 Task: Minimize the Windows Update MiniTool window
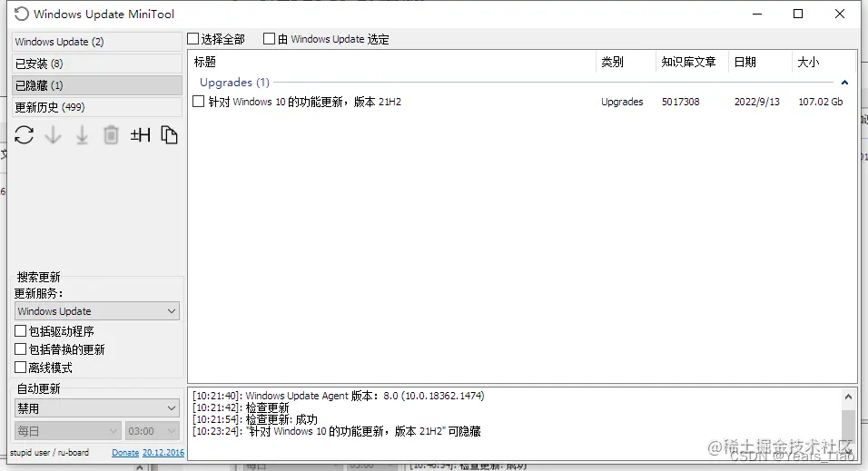[757, 14]
